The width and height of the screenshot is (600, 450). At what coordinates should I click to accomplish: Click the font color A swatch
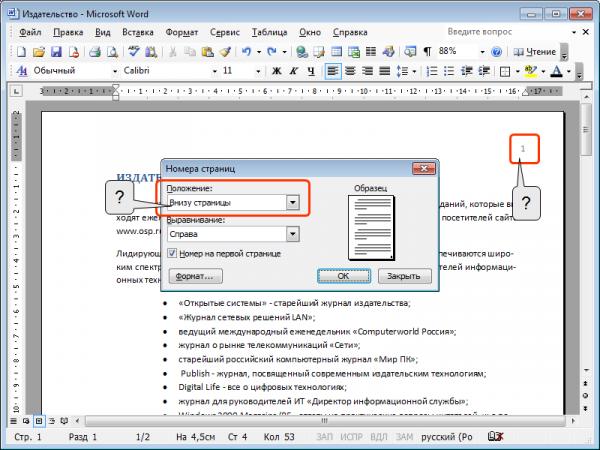[556, 71]
